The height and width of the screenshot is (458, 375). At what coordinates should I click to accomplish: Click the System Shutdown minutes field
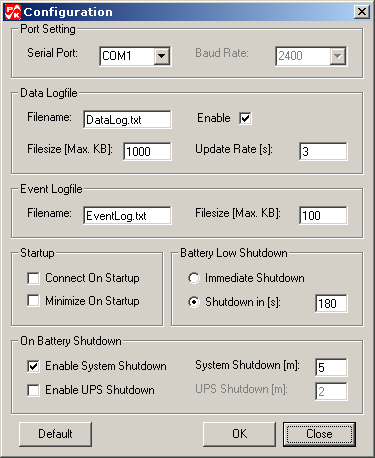[x=331, y=367]
